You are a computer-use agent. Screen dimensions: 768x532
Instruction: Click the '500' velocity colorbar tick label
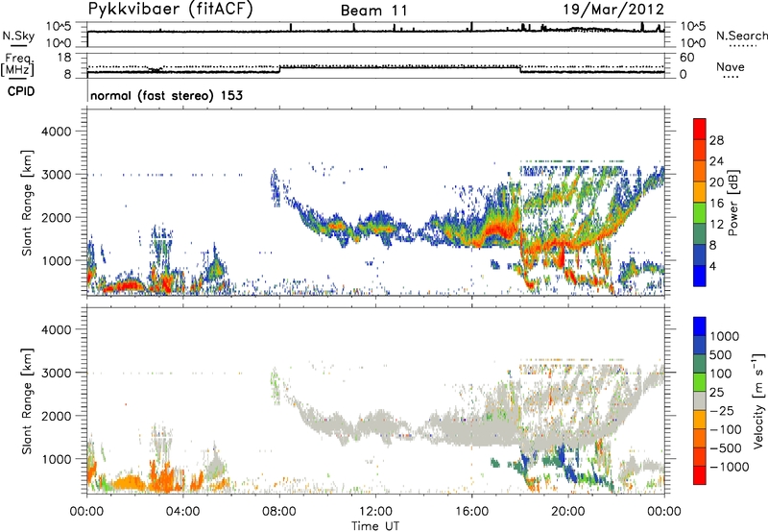(721, 354)
